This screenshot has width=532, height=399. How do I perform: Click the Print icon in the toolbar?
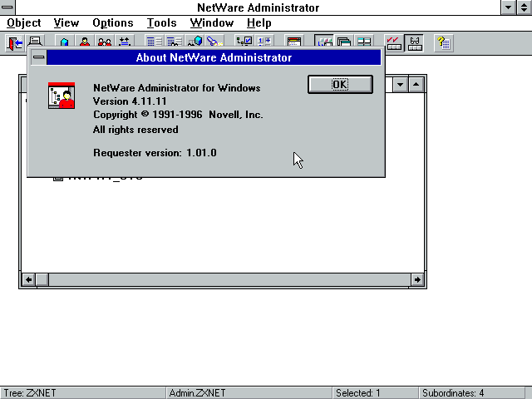pyautogui.click(x=35, y=41)
